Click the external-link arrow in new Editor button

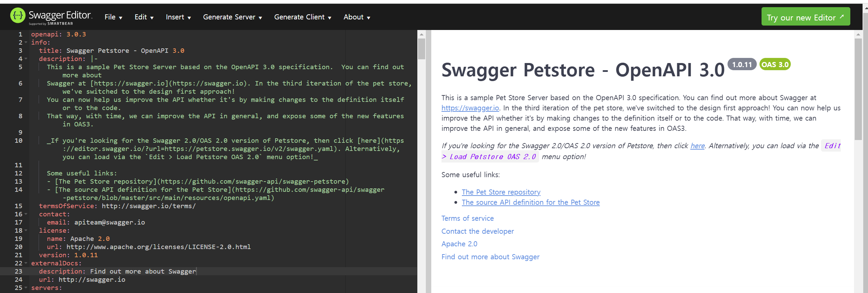click(x=842, y=16)
